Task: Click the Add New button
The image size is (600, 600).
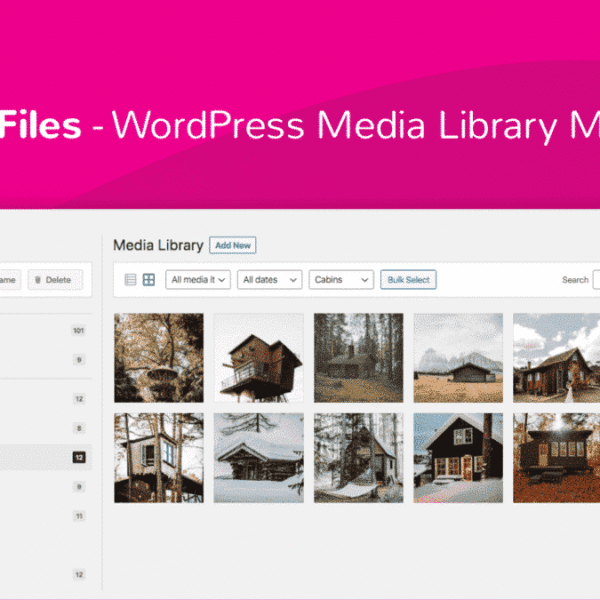Action: 233,245
